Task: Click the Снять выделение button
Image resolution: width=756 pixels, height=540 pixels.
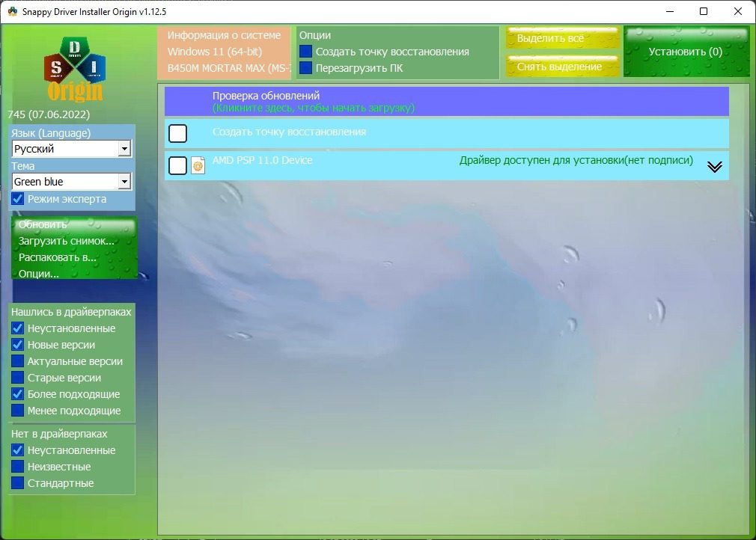Action: point(562,67)
